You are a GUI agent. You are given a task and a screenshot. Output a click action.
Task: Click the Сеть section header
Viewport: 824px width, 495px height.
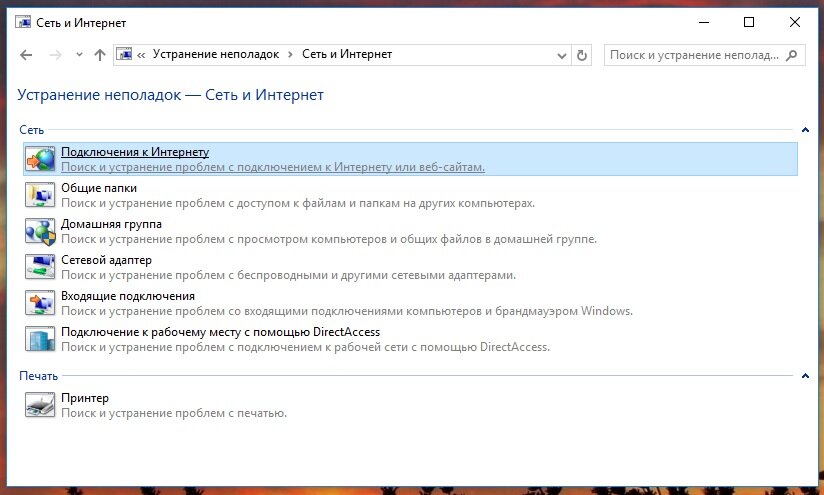(32, 130)
